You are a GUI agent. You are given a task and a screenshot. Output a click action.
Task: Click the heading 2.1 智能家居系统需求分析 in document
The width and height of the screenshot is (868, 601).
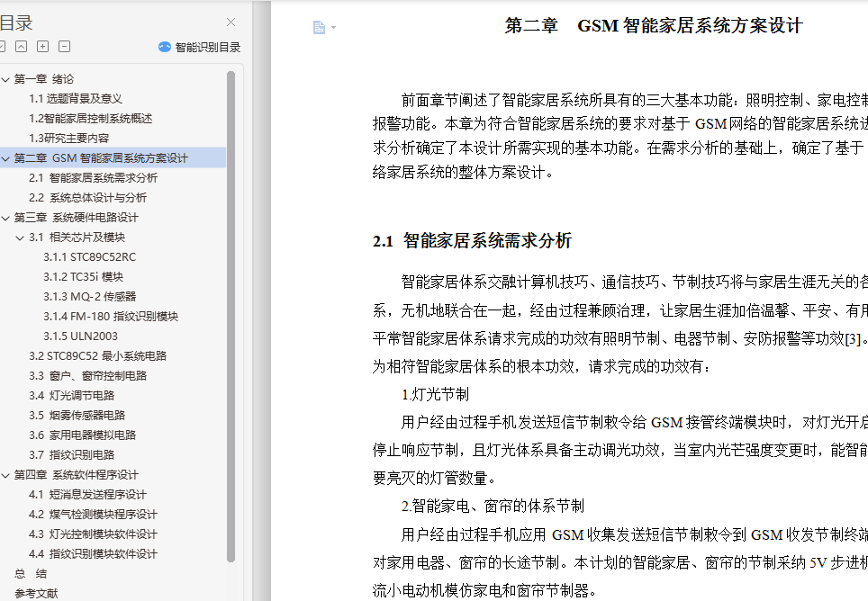point(472,241)
